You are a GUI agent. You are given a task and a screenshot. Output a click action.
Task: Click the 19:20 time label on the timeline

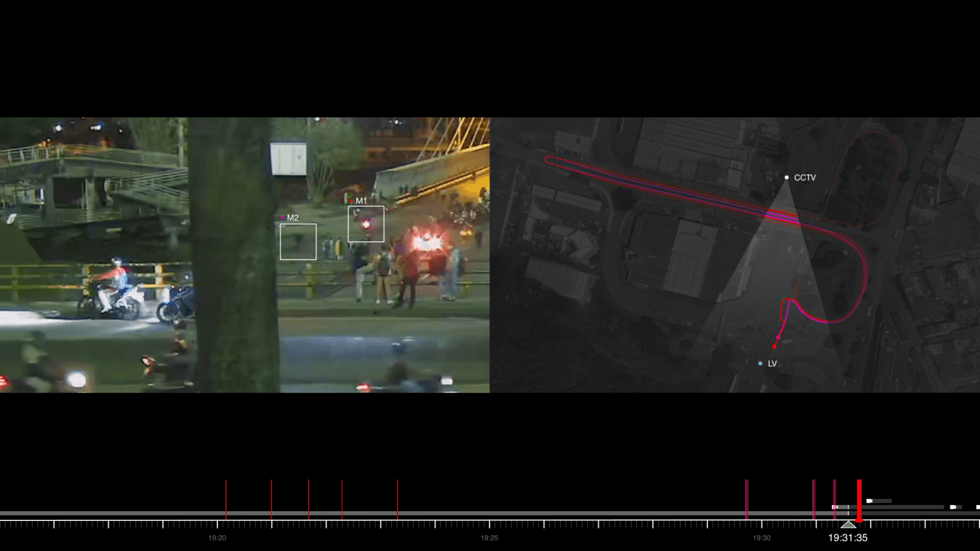click(217, 538)
